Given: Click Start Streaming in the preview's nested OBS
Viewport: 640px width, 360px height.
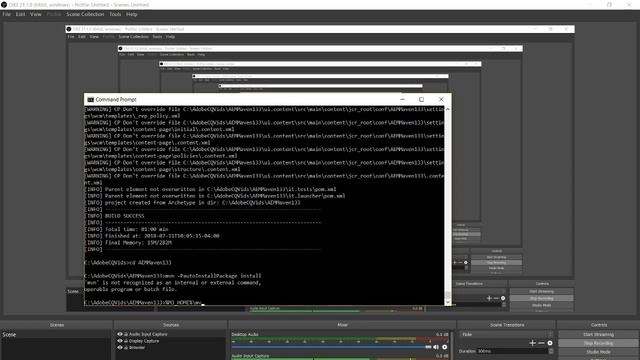Looking at the screenshot, I should pos(542,291).
